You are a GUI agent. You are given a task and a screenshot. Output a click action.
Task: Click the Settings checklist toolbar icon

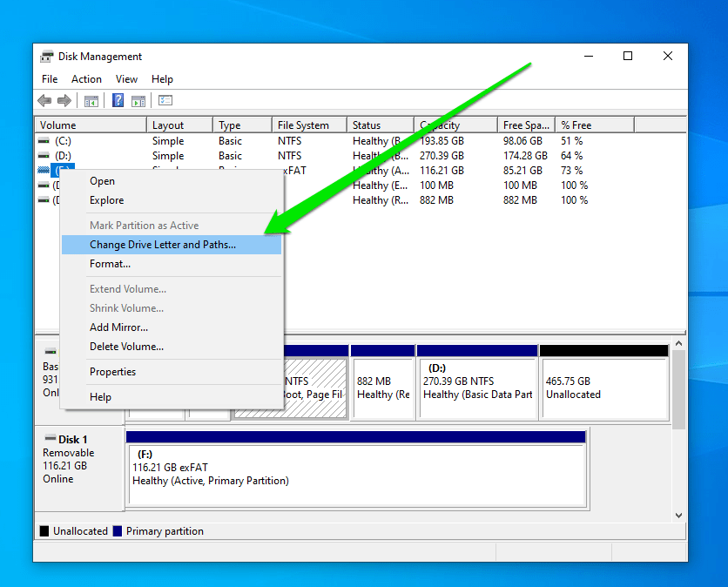[x=165, y=101]
